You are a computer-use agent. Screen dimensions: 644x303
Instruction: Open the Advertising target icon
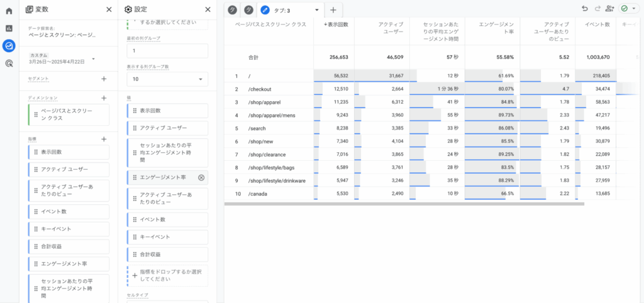[9, 63]
